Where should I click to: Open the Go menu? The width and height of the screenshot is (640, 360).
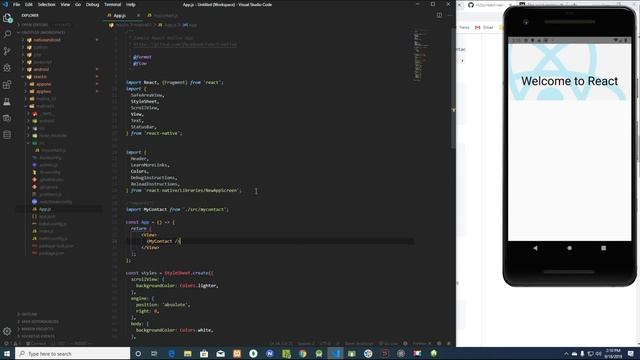tap(78, 4)
